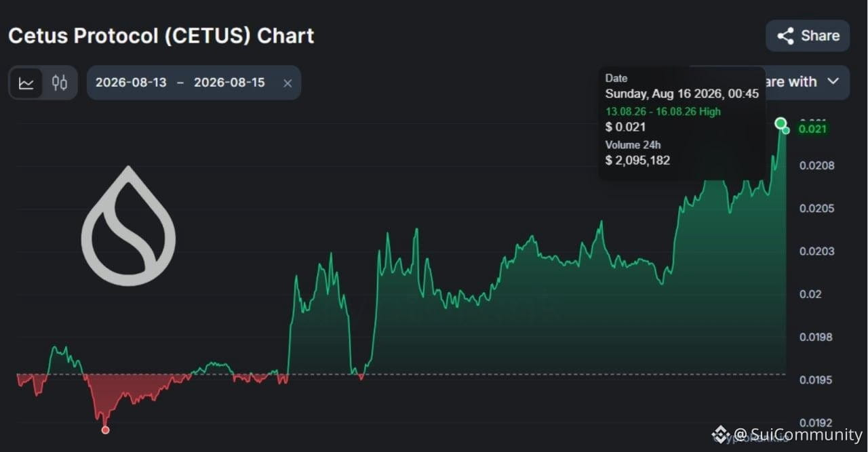Click the Cetus Protocol (CETUS) Chart heading
This screenshot has width=868, height=452.
click(161, 36)
